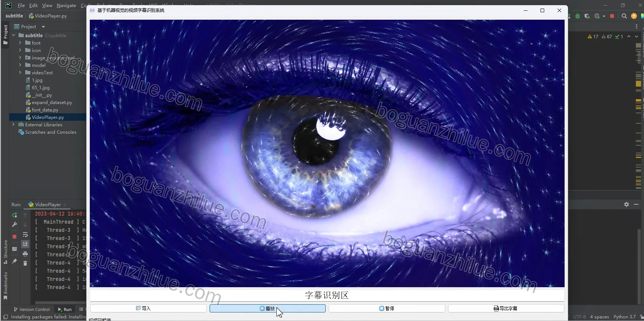Stop the process in the Run panel
Viewport: 644px width, 321px height.
tap(14, 237)
